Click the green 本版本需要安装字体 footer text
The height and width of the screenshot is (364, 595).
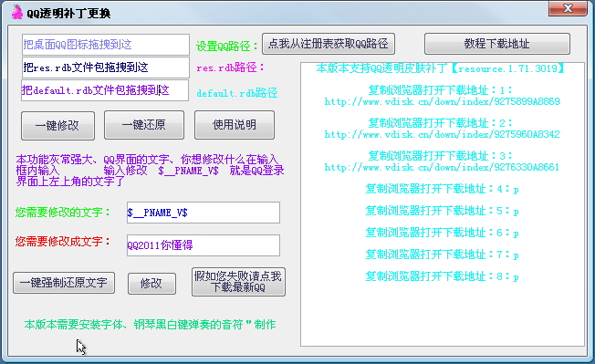coord(150,325)
